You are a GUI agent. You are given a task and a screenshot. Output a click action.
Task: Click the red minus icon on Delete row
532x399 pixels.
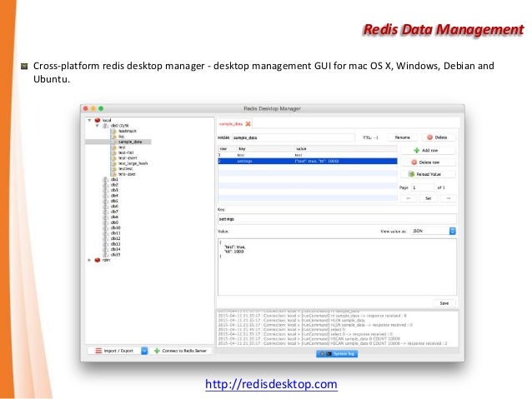coord(414,162)
